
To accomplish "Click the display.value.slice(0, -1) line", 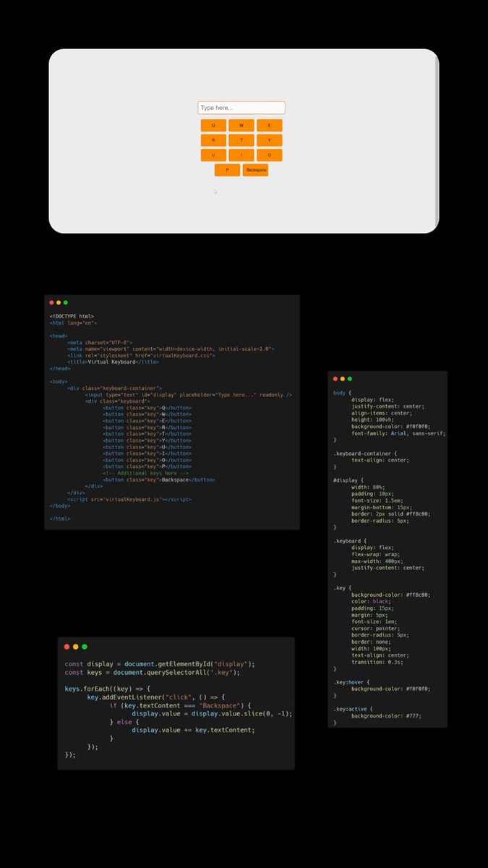I will tap(212, 713).
